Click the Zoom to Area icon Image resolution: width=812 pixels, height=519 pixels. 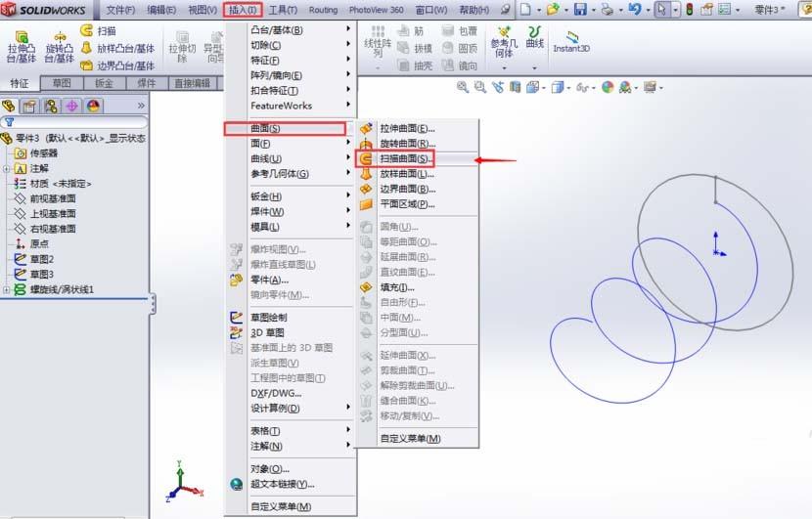pos(480,87)
